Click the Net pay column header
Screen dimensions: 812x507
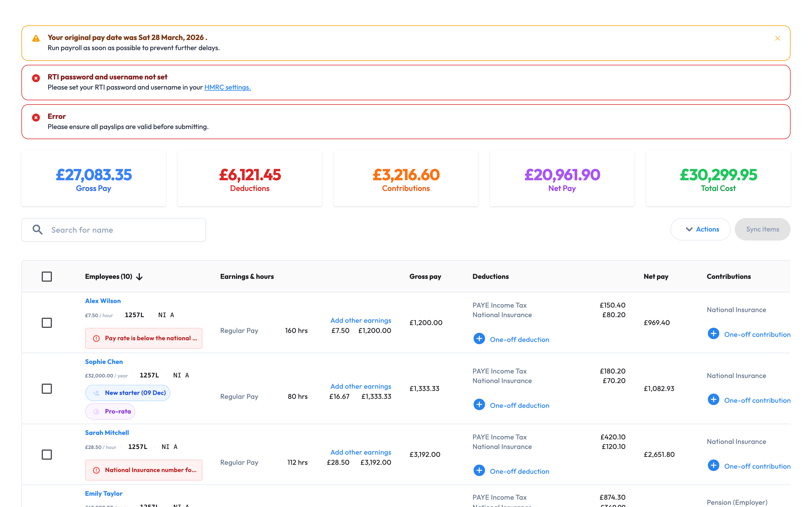coord(656,277)
